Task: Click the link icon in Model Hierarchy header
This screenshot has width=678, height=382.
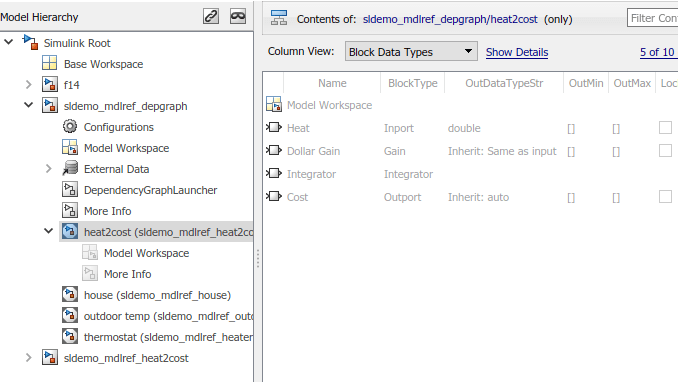Action: tap(211, 16)
